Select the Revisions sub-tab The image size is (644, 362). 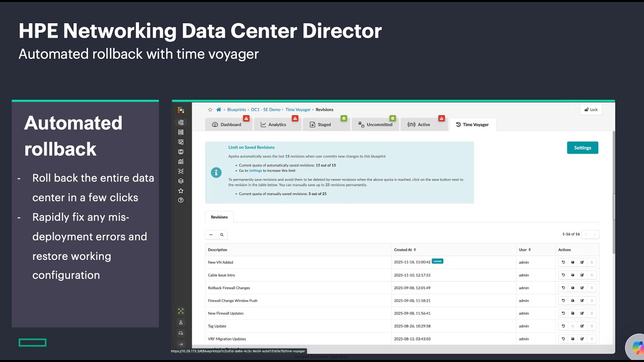coord(219,217)
